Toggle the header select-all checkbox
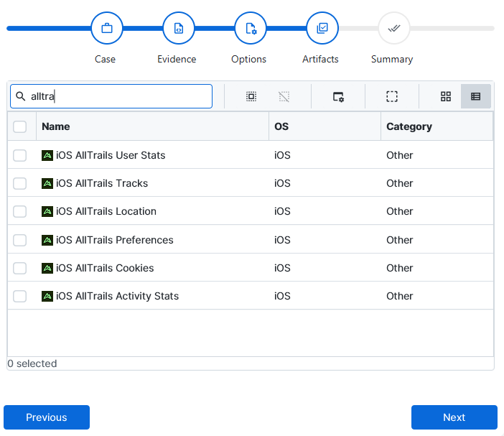Screen dimensions: 504x436 pos(20,126)
